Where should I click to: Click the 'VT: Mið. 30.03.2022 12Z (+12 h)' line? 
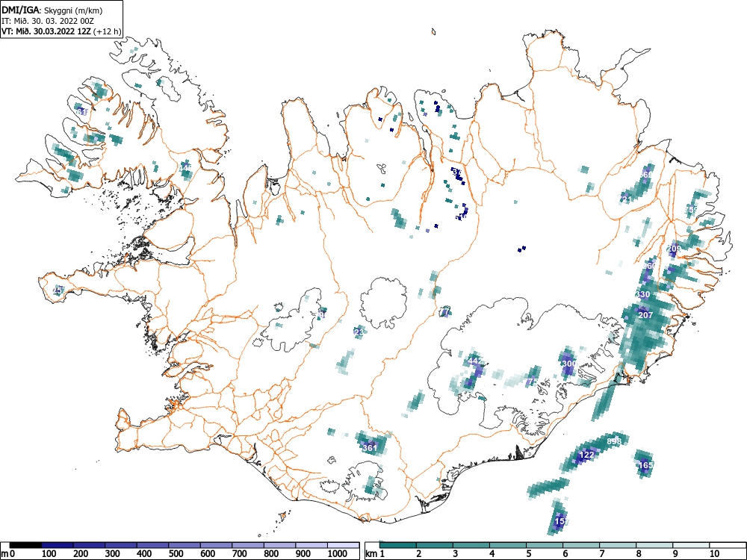tap(61, 31)
